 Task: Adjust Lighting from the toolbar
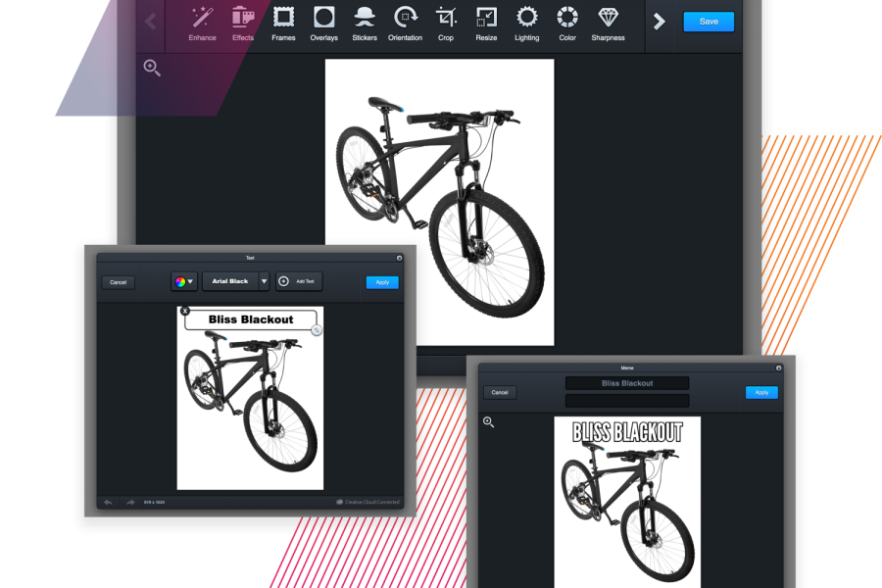[527, 24]
